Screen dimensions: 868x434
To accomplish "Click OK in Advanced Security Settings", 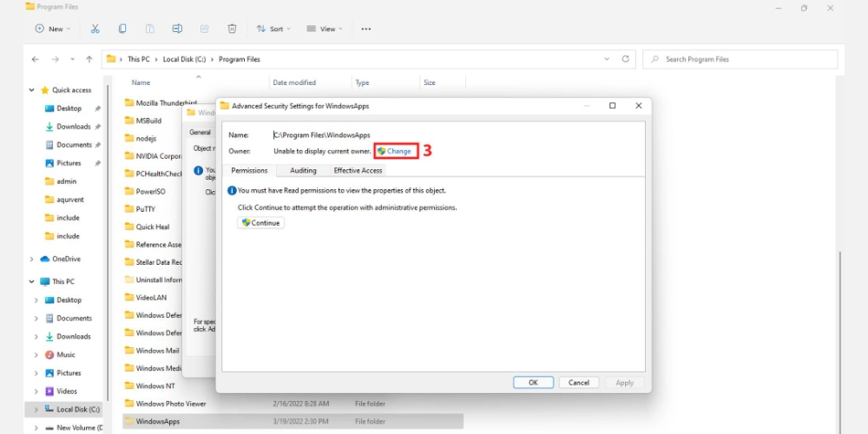I will [533, 383].
